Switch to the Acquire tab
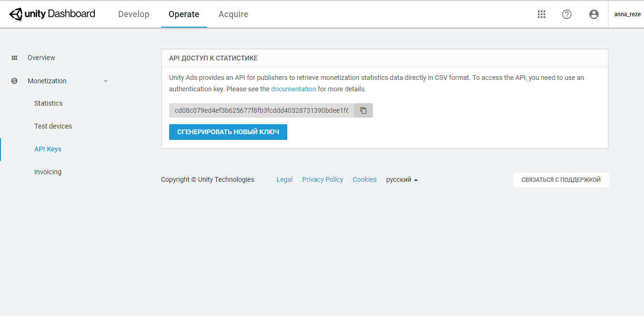 233,14
